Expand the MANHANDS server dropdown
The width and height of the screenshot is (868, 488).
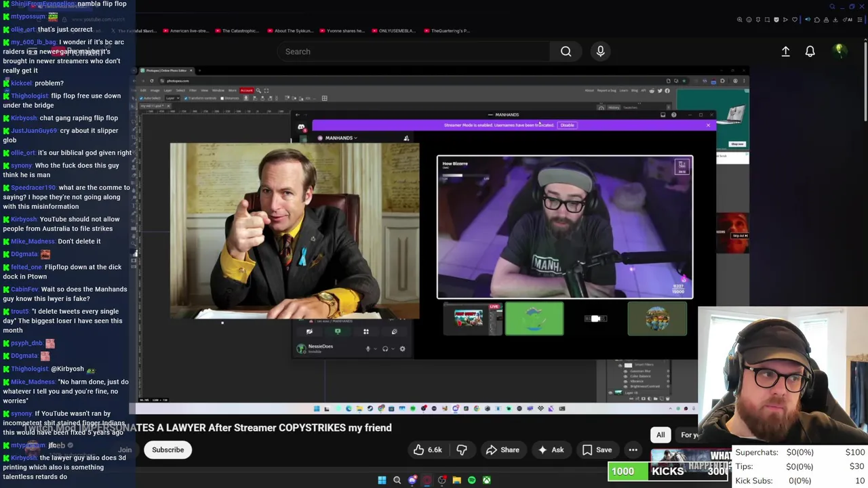click(340, 138)
